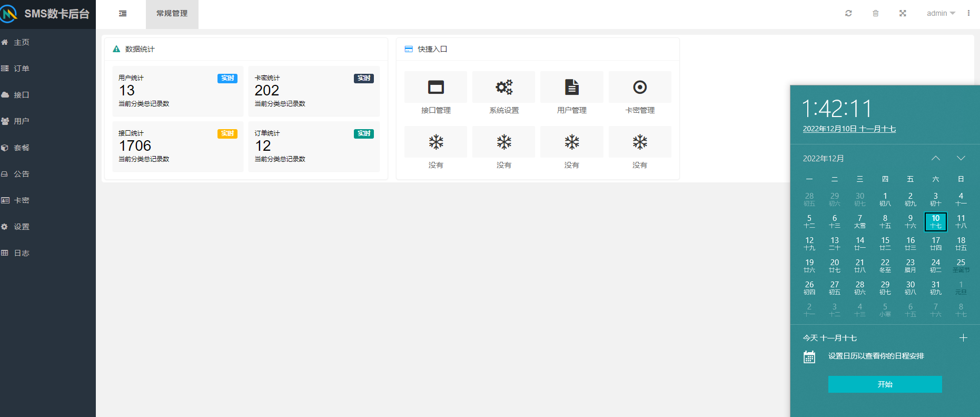Screen dimensions: 980x417
Task: Click the 2022年12月 month header
Action: click(823, 159)
